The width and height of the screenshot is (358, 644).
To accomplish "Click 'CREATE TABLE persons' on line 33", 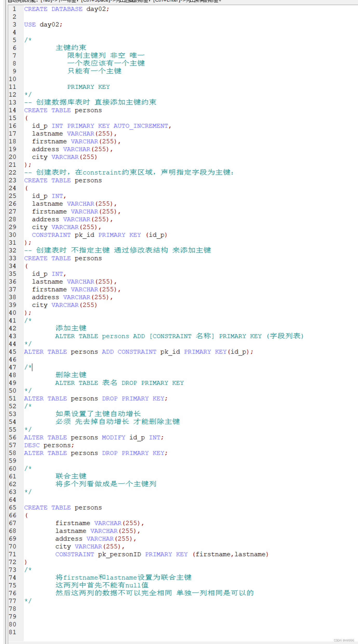I will point(63,258).
